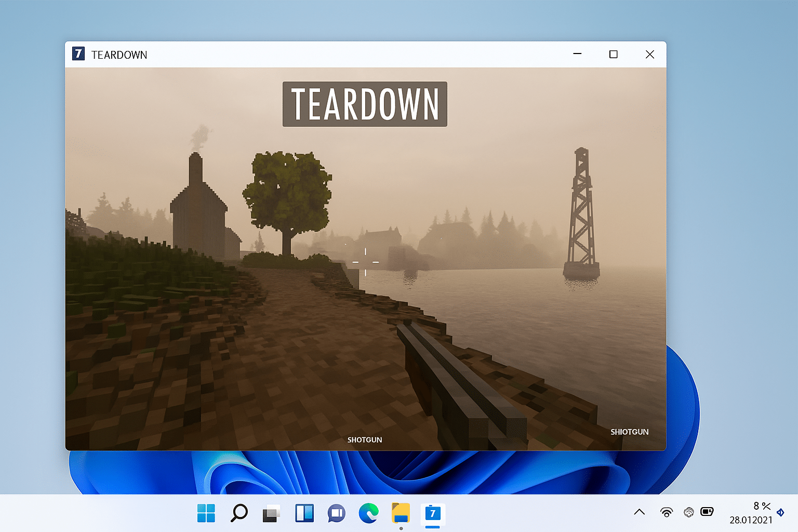Open Windows Search from the taskbar
This screenshot has height=532, width=798.
[238, 513]
